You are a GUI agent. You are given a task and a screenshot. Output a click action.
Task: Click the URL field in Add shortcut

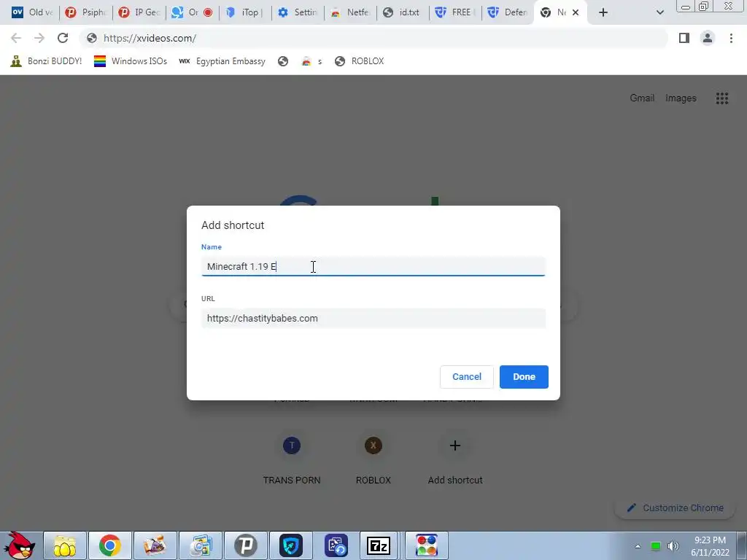tap(373, 318)
